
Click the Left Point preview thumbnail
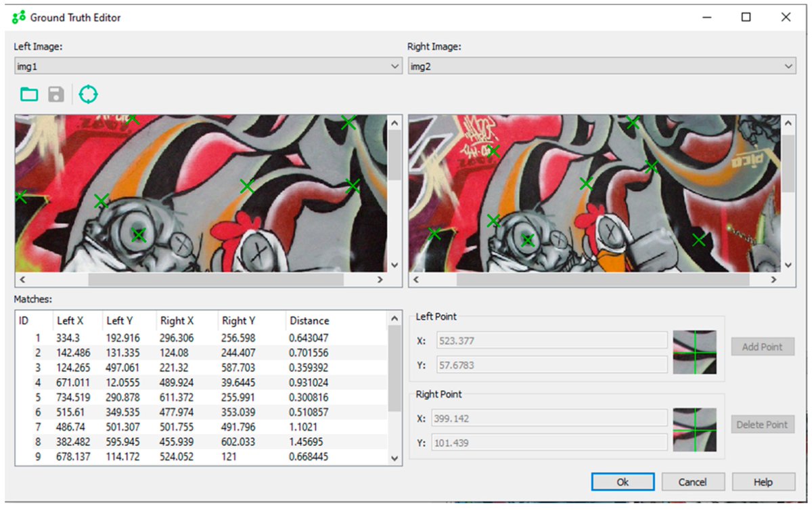pyautogui.click(x=695, y=352)
